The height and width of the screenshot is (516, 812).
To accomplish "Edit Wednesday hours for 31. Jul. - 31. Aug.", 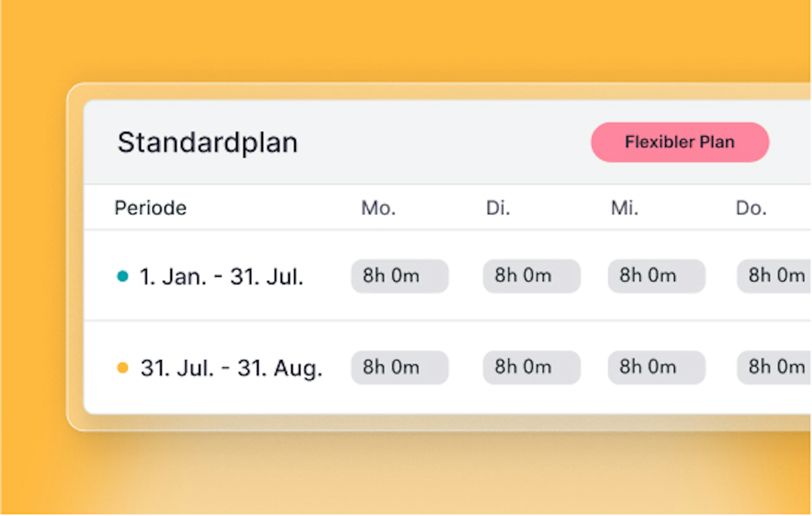I will click(x=657, y=367).
